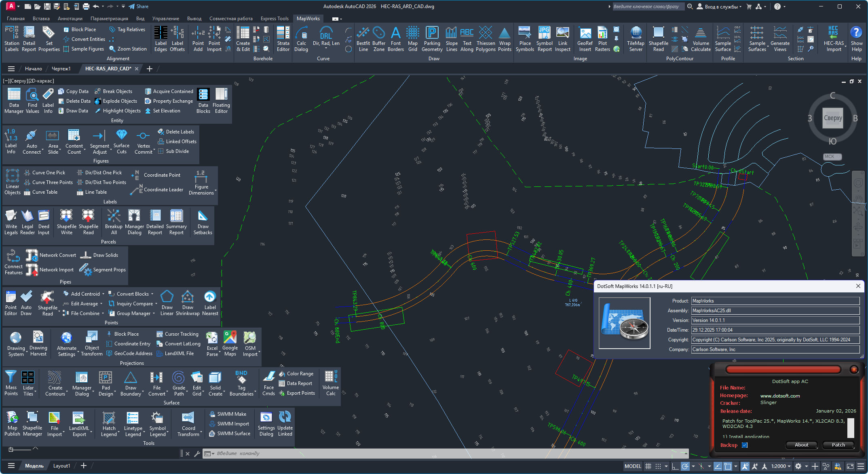This screenshot has height=474, width=868.
Task: Switch to the Layout1 tab
Action: tap(61, 466)
